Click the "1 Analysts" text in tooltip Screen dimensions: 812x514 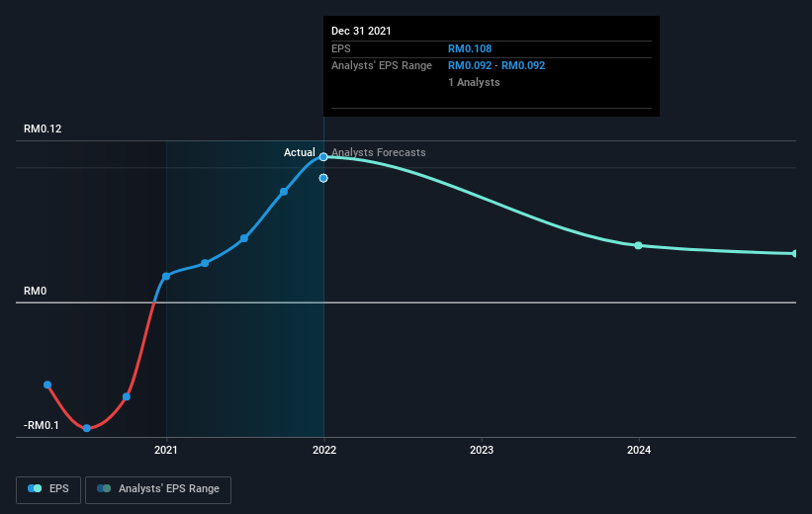click(x=474, y=82)
